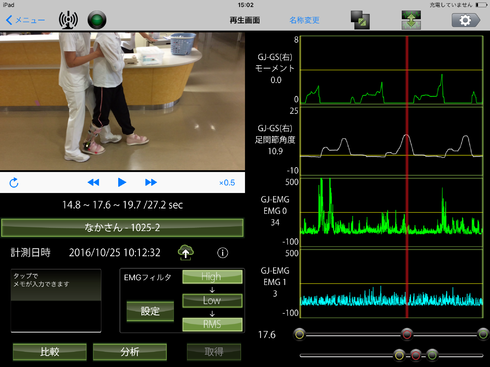Tap the 比較 compare button
Screen dimensions: 490x367
pos(50,352)
